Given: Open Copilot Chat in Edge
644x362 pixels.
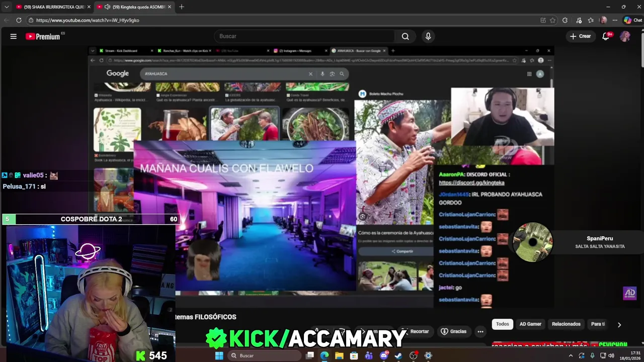Looking at the screenshot, I should point(633,20).
